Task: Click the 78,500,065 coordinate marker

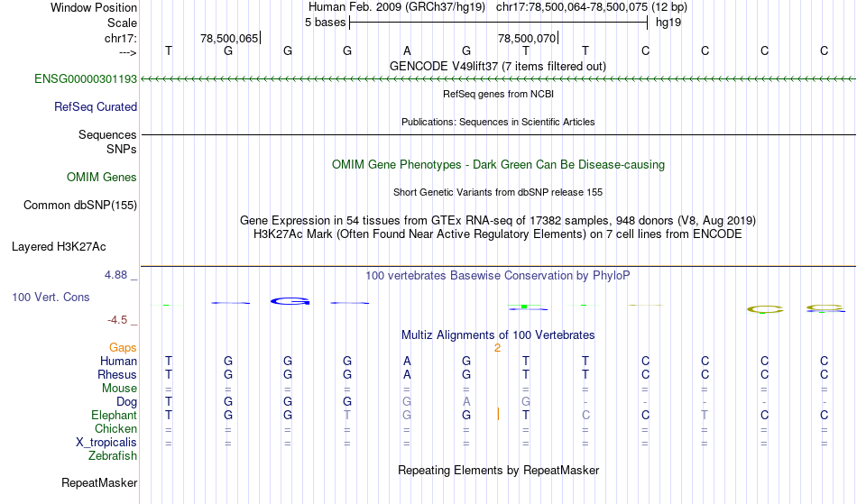Action: 229,38
